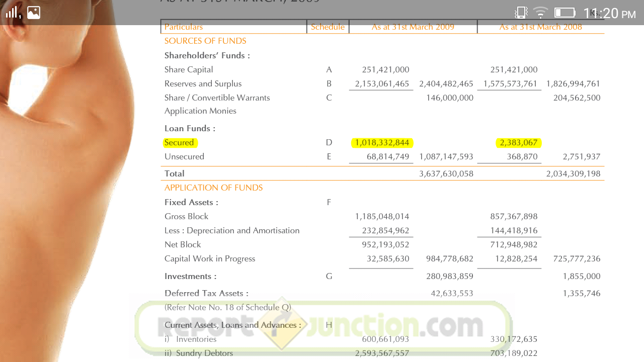
Task: Click work in progress value 32,585,630
Action: point(388,258)
